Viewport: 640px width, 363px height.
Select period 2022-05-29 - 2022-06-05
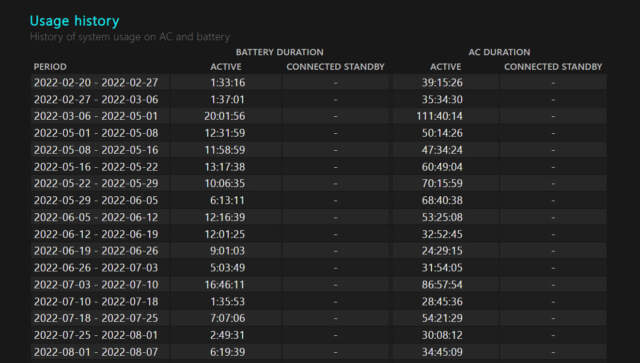96,200
